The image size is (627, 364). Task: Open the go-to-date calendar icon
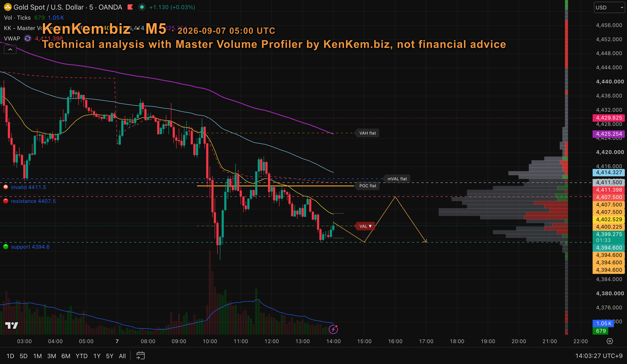click(x=140, y=356)
